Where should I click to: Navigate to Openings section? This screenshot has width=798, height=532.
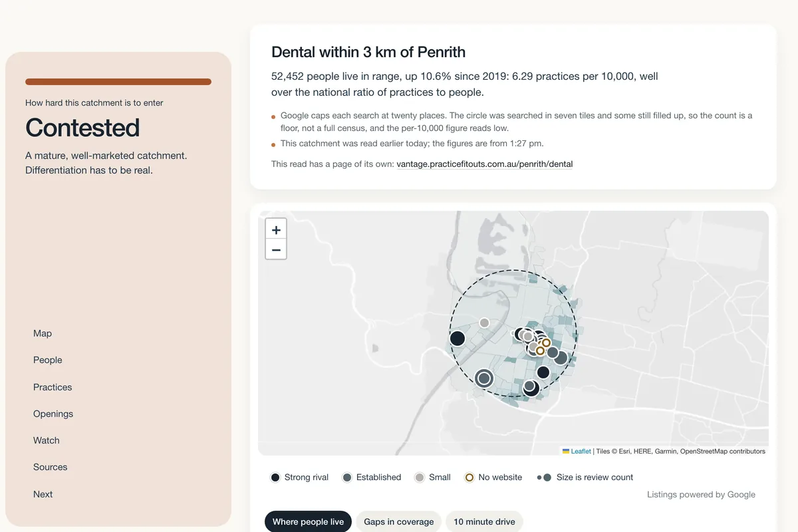coord(53,414)
